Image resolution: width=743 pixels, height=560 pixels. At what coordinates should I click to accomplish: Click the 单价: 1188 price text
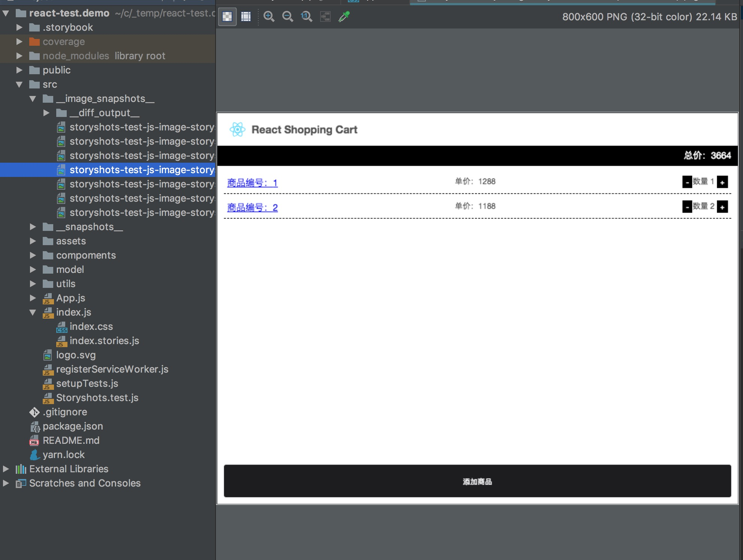click(475, 206)
